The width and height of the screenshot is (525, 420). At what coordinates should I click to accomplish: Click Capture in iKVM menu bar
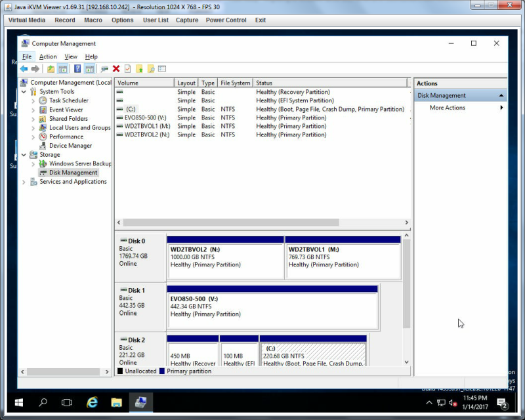pyautogui.click(x=187, y=20)
